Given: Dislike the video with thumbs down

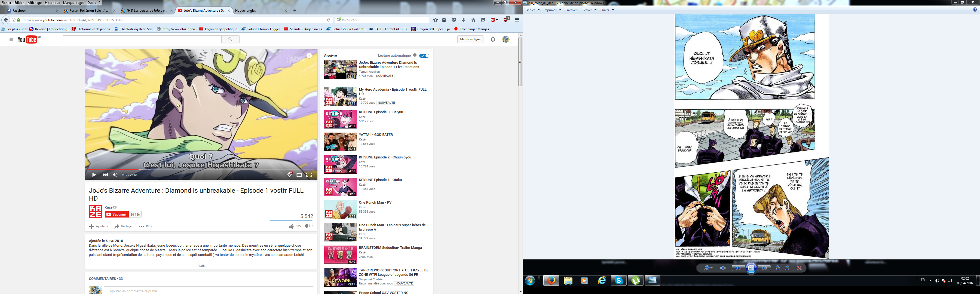Looking at the screenshot, I should tap(307, 226).
